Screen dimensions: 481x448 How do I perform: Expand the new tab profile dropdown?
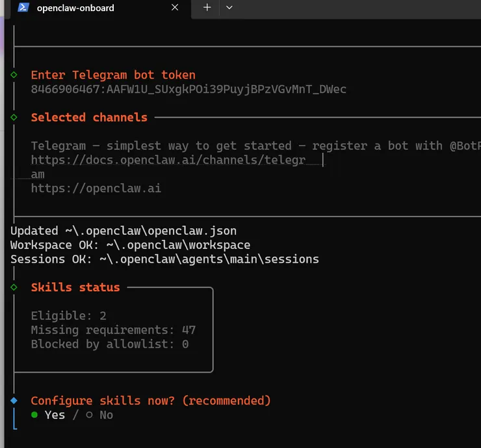(x=229, y=8)
